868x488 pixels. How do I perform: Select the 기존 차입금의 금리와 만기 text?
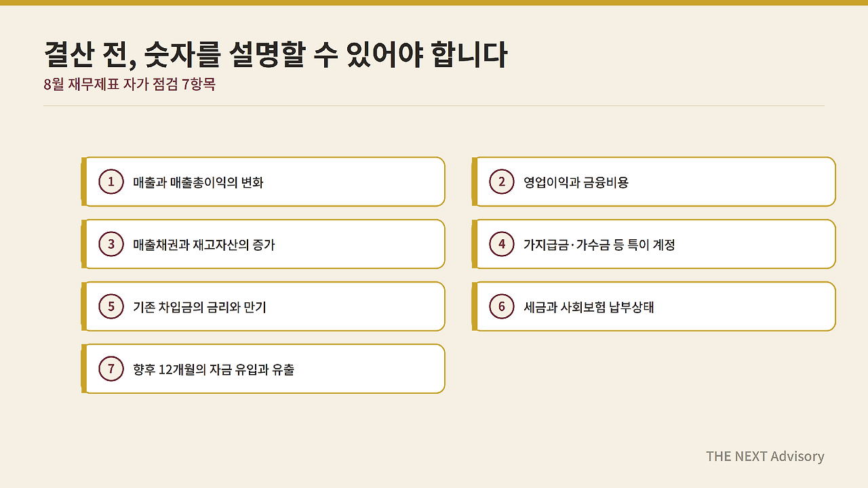tap(199, 307)
